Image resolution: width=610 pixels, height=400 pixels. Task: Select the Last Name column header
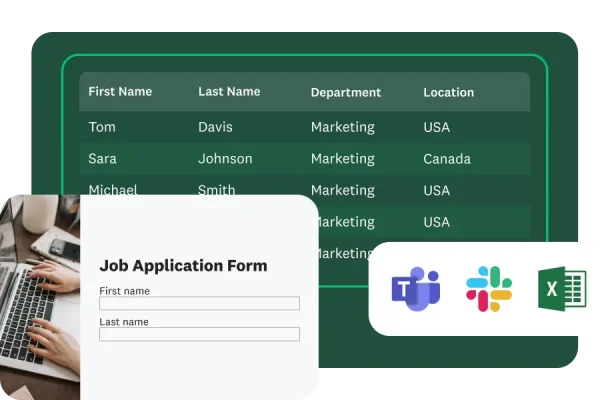coord(229,91)
